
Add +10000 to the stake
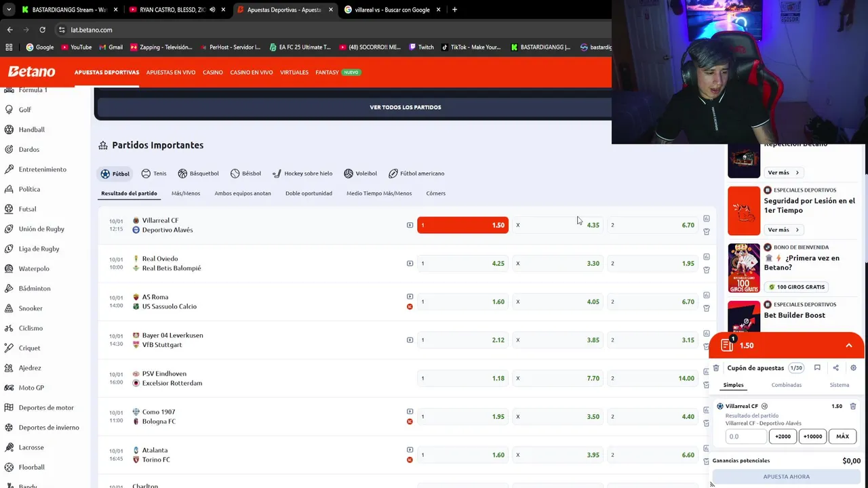[x=812, y=436]
